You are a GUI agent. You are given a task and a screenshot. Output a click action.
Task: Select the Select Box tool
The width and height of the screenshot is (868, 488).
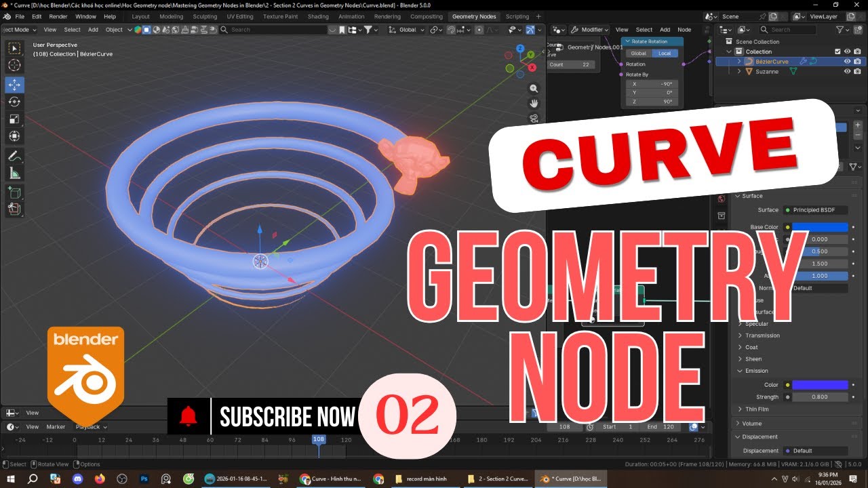pyautogui.click(x=14, y=48)
